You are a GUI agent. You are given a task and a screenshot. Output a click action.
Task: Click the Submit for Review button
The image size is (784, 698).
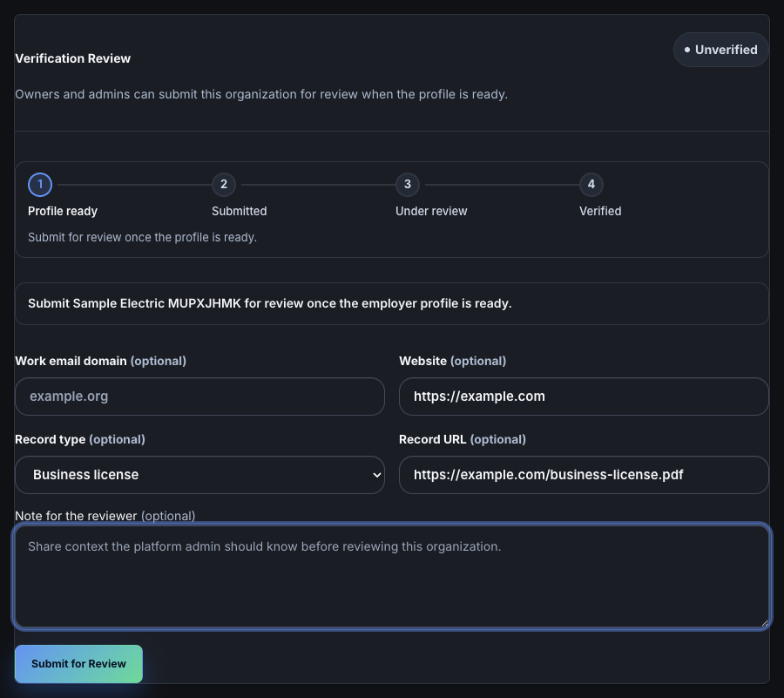(x=78, y=663)
